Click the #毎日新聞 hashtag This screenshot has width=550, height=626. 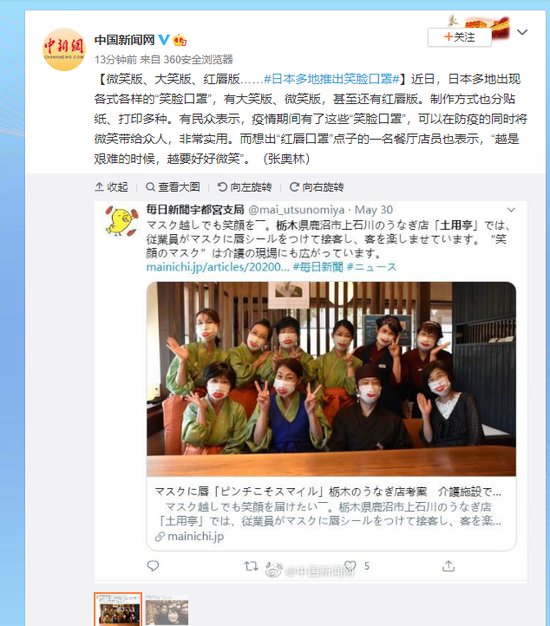(318, 267)
